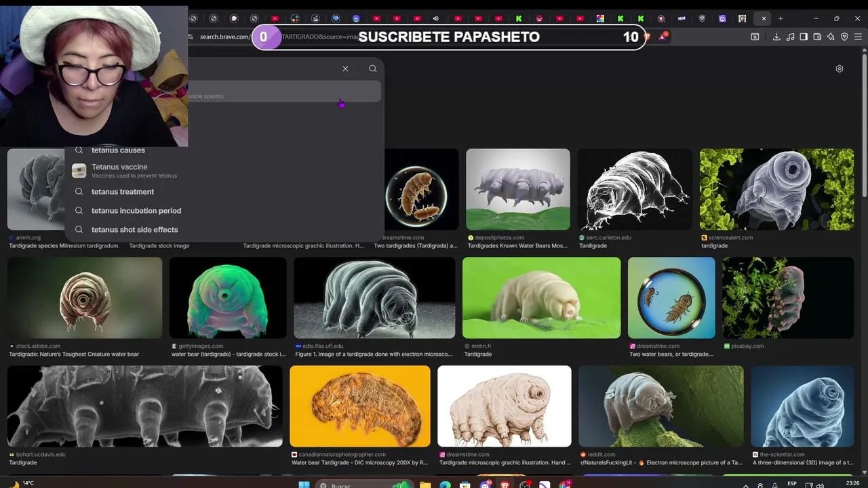Viewport: 868px width, 488px height.
Task: Clear the search box with the X icon
Action: (x=345, y=68)
